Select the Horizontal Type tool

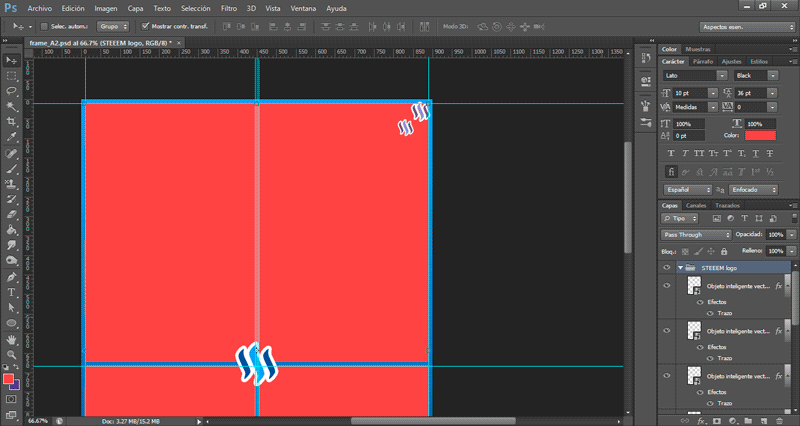[x=11, y=292]
